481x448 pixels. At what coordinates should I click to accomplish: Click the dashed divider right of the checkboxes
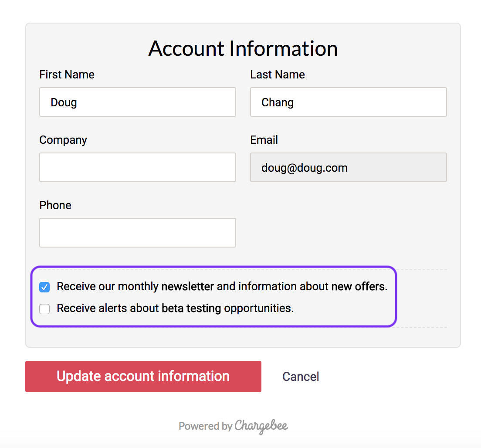coord(422,270)
